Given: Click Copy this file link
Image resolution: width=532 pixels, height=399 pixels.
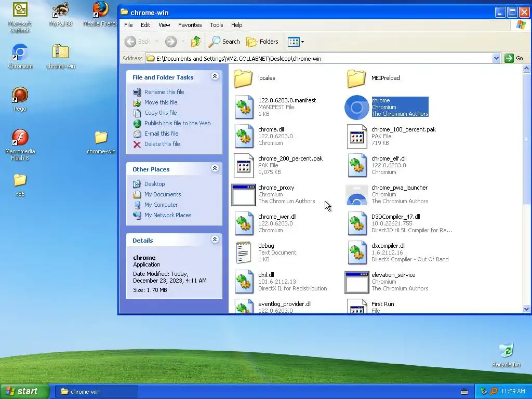Looking at the screenshot, I should (161, 113).
